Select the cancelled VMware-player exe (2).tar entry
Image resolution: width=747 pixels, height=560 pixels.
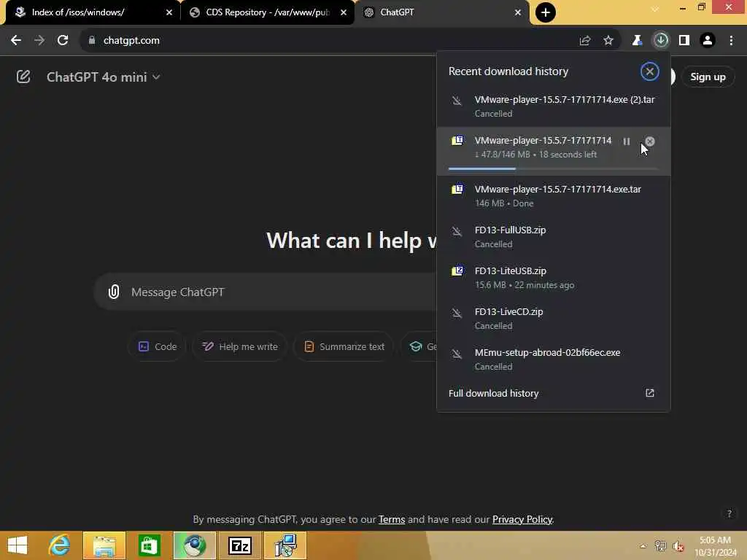(554, 106)
